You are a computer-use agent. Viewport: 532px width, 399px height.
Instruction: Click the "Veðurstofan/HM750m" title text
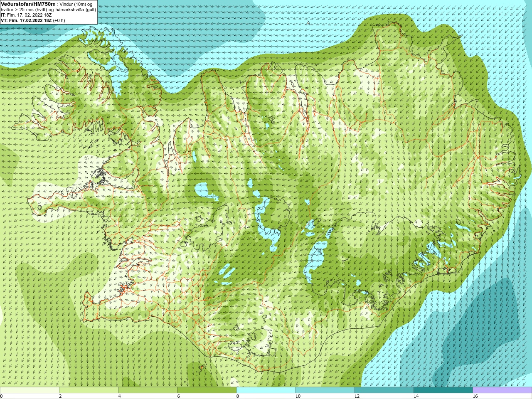28,4
